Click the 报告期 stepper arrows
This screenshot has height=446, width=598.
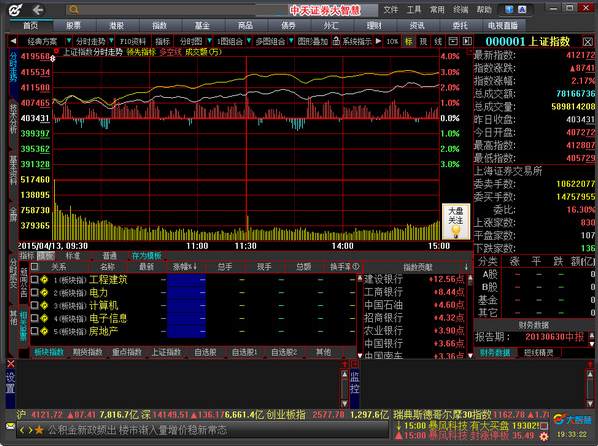click(592, 339)
